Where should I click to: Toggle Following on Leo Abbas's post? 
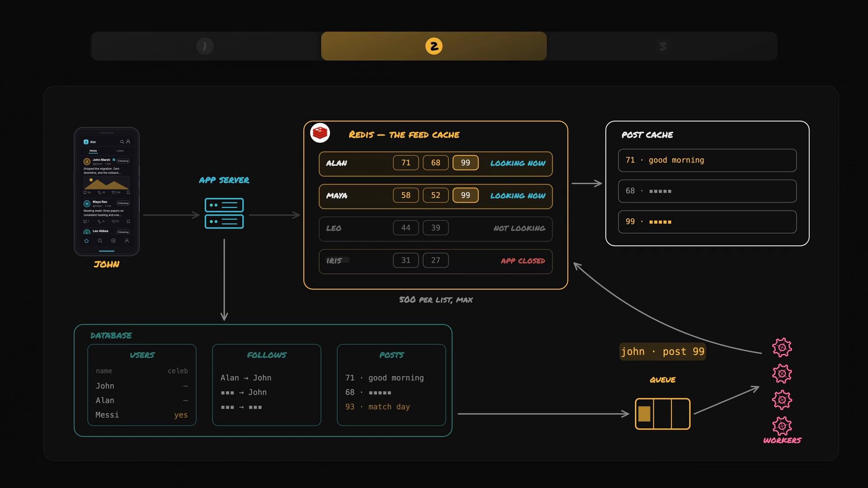[123, 232]
